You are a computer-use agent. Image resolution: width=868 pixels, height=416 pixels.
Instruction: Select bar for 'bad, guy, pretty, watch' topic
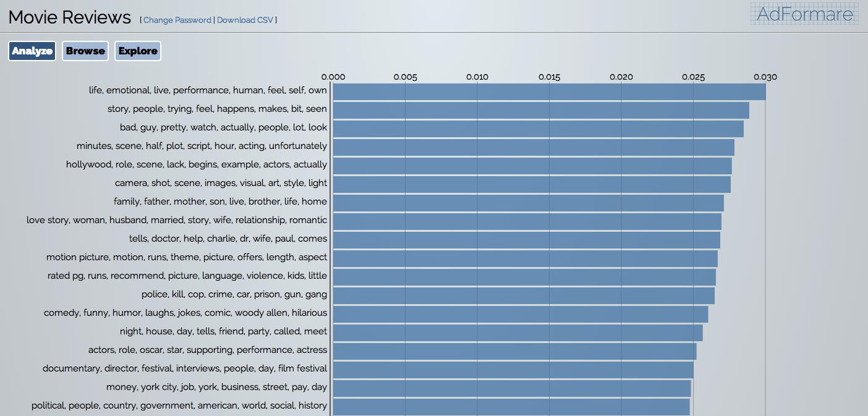tap(538, 129)
